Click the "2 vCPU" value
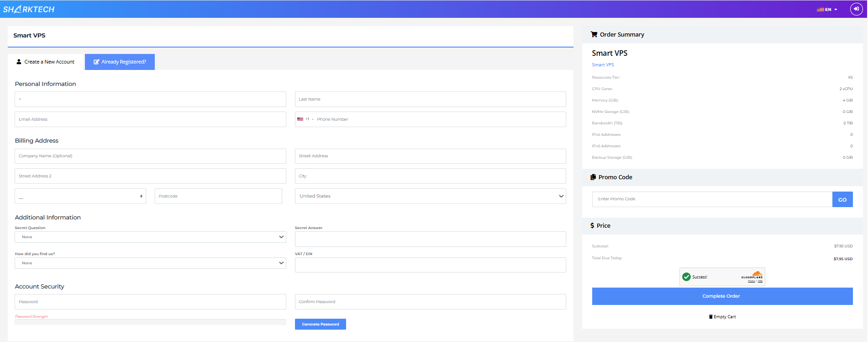 (x=846, y=89)
